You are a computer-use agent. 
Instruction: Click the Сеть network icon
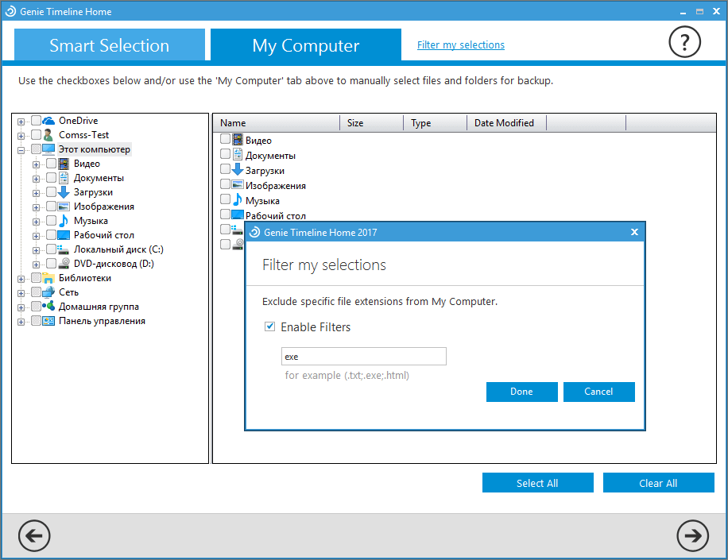[48, 292]
